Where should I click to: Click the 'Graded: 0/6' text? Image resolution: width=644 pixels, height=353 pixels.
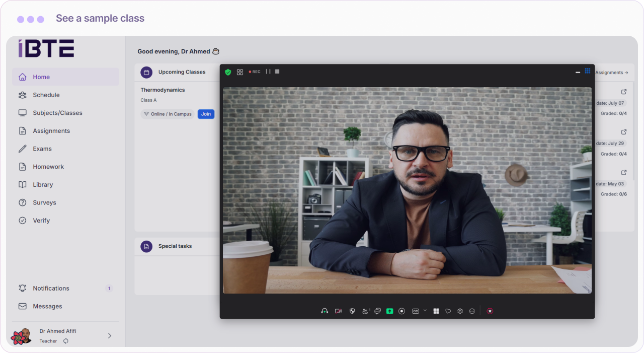click(614, 194)
